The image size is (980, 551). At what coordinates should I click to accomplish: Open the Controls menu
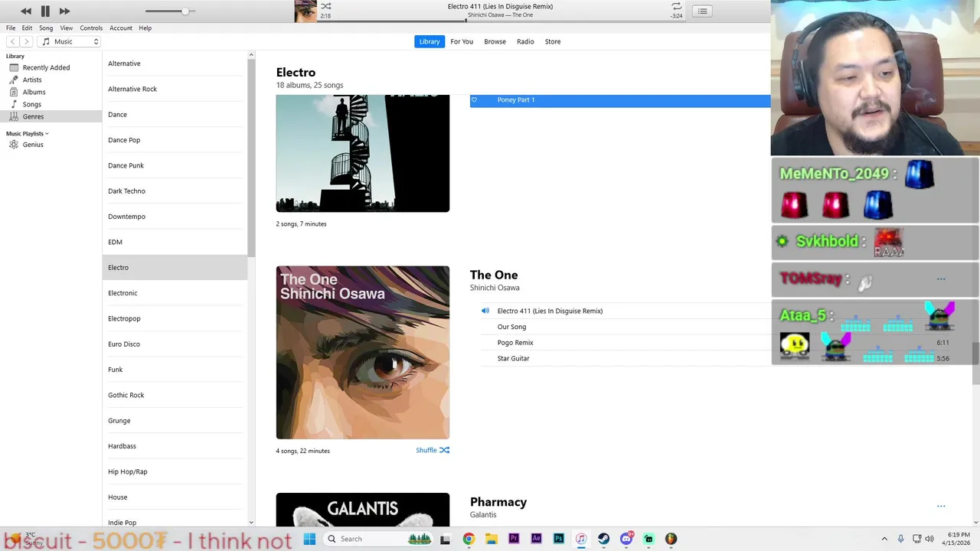coord(91,28)
